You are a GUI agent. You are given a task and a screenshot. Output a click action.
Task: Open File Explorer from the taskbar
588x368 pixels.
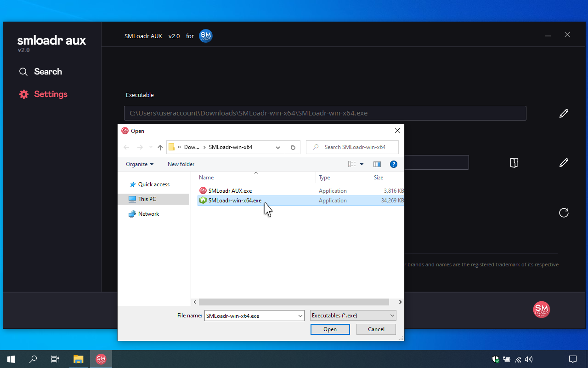point(79,359)
